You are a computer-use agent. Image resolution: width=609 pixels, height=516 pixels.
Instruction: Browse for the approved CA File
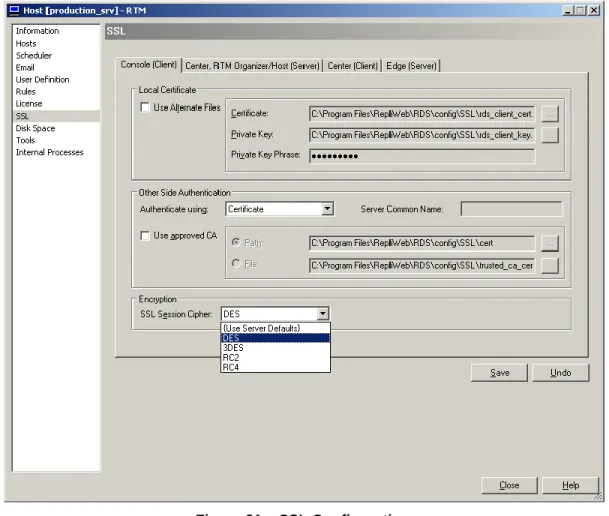tap(550, 266)
